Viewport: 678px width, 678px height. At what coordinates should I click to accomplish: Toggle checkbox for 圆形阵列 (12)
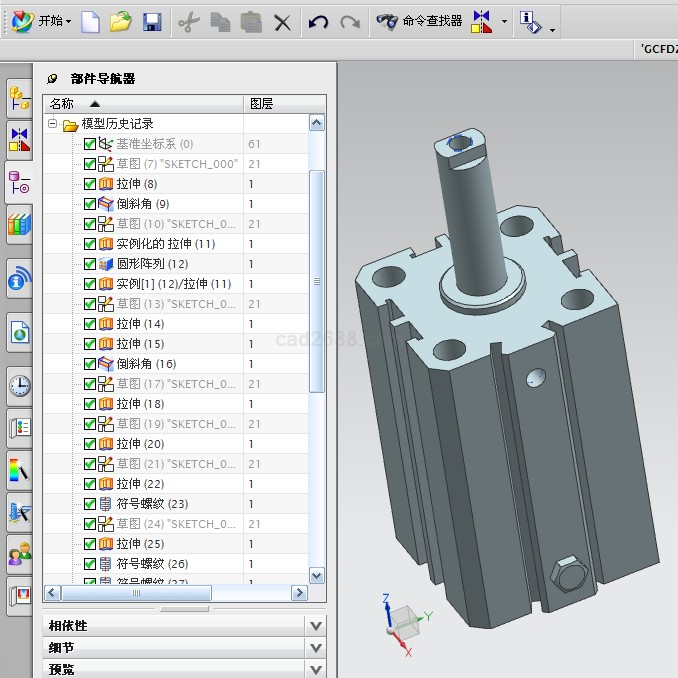[90, 264]
